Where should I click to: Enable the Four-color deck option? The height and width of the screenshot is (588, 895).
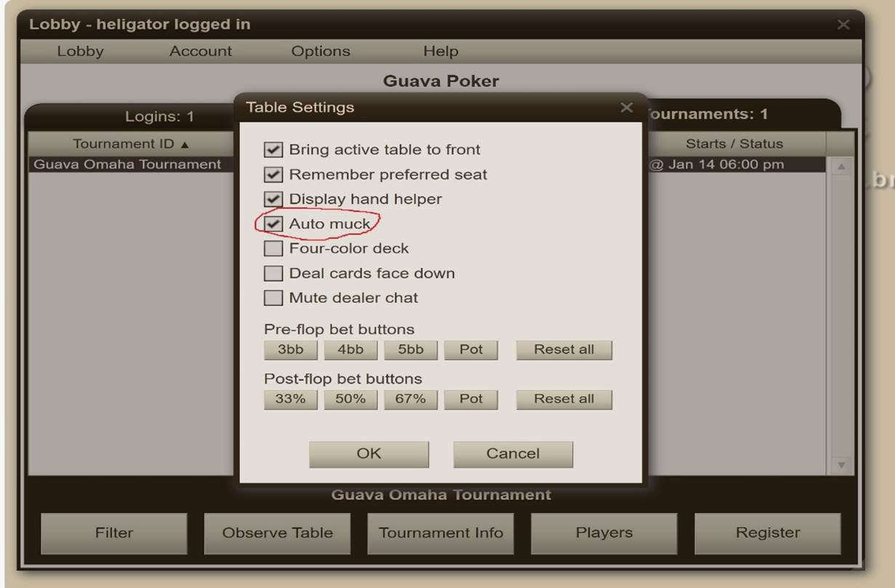[x=273, y=248]
